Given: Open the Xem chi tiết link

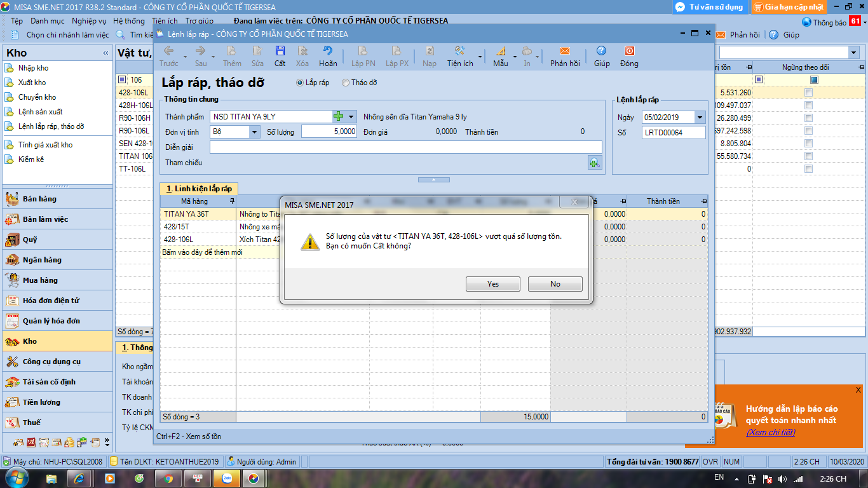Looking at the screenshot, I should [770, 432].
